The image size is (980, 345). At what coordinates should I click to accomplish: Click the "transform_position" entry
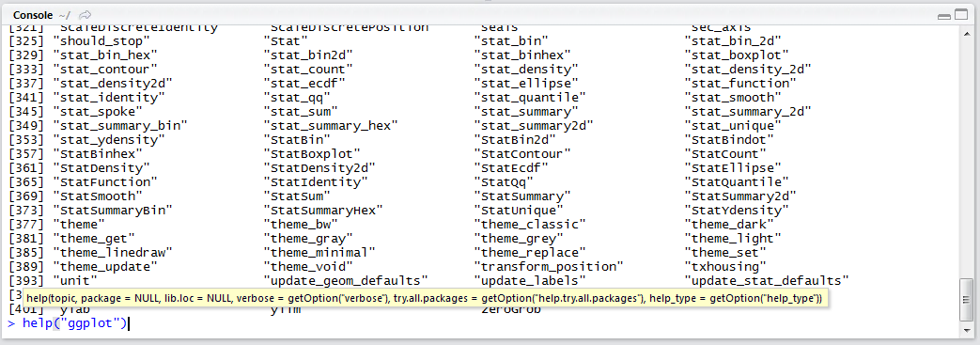[x=549, y=266]
